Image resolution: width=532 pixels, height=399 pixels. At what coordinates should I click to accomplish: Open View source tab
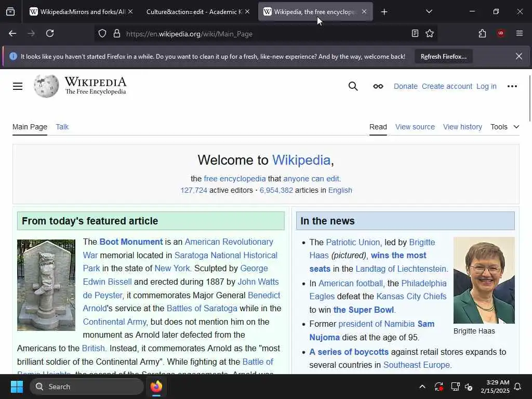(415, 127)
